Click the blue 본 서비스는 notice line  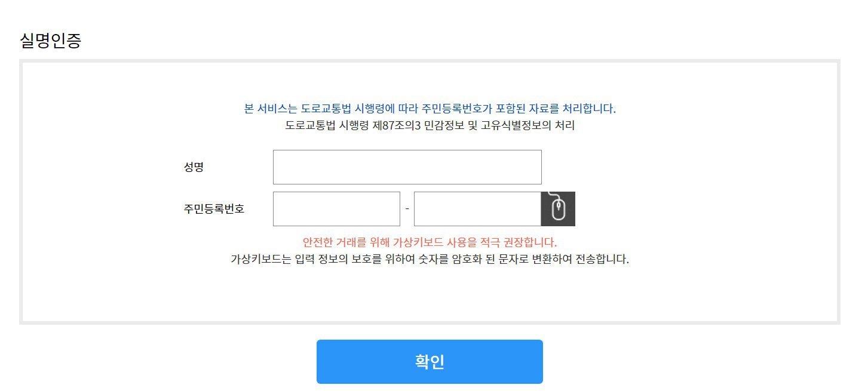430,109
